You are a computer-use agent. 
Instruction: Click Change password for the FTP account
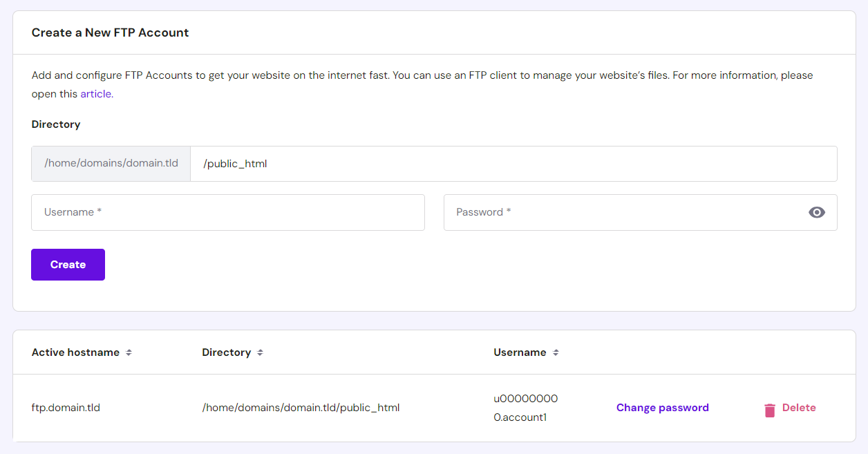[662, 408]
